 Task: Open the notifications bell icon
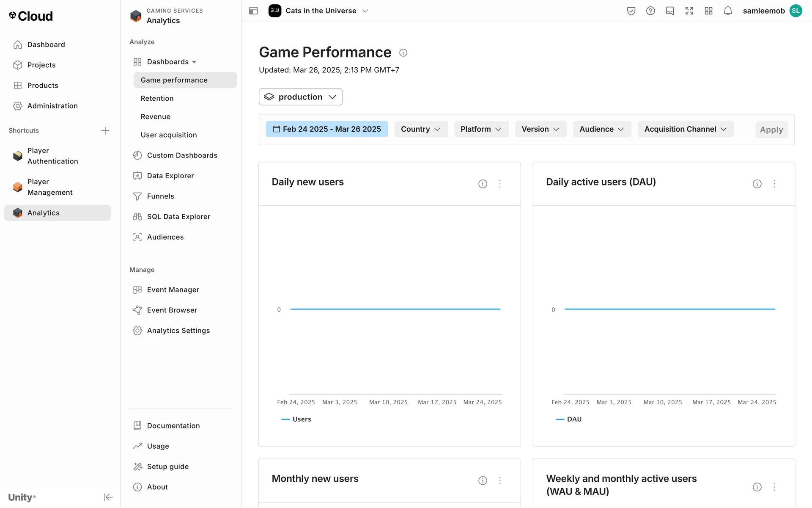[727, 11]
